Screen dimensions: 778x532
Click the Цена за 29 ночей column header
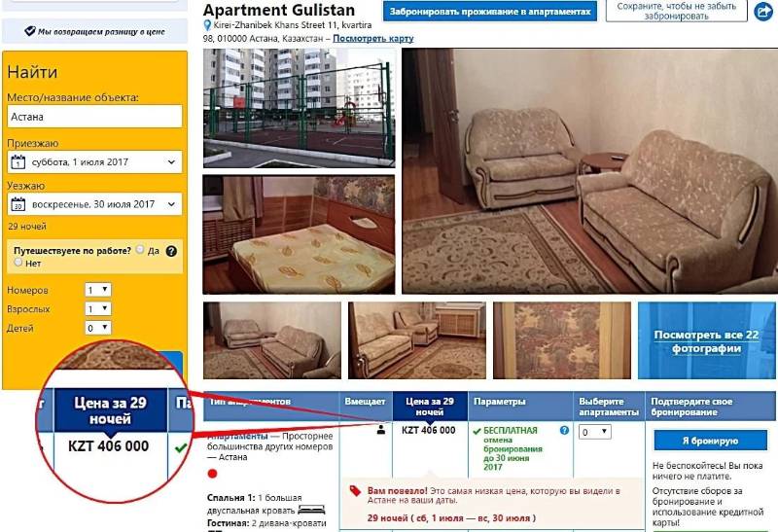point(430,407)
